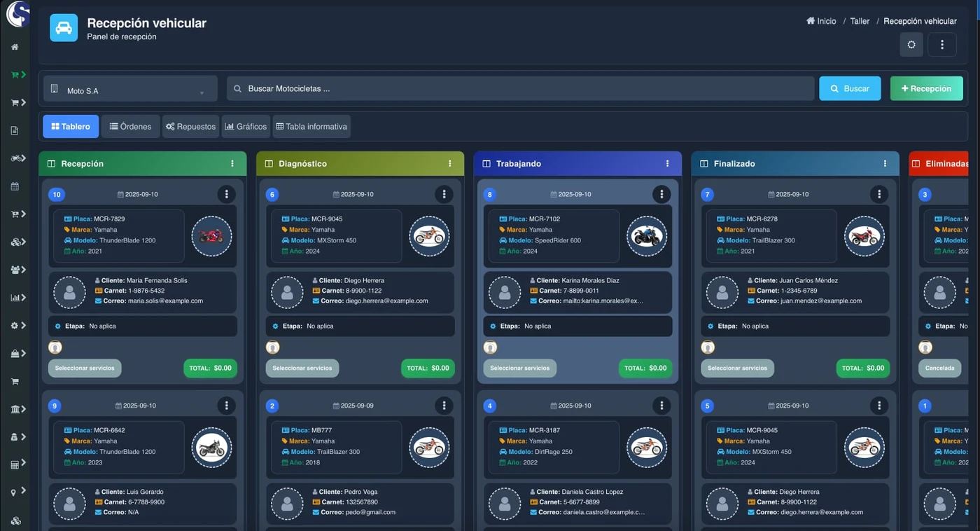Click the green Recepción button

click(926, 88)
